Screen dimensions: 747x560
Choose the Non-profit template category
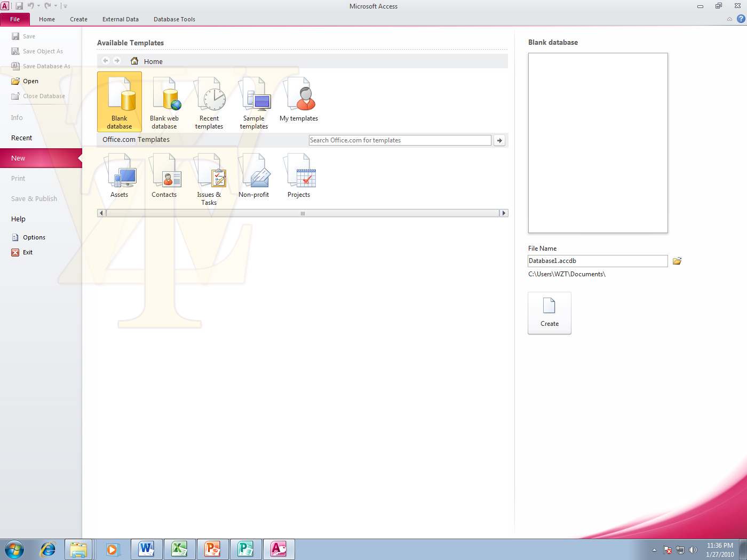coord(254,177)
